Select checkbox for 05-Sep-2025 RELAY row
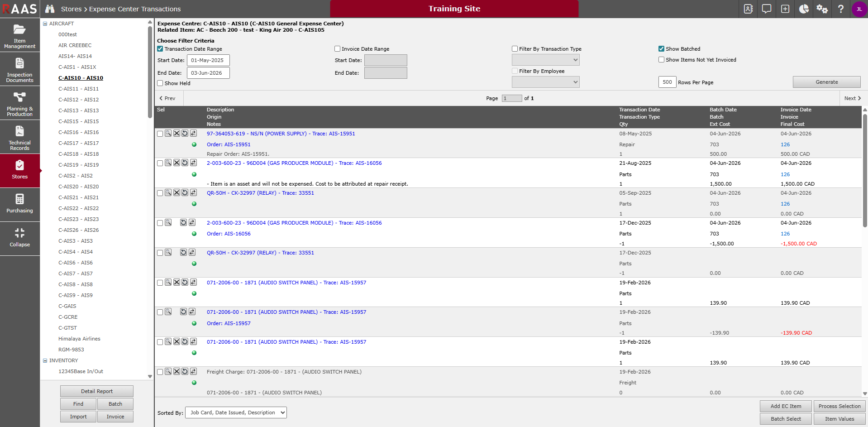Image resolution: width=868 pixels, height=427 pixels. coord(160,193)
